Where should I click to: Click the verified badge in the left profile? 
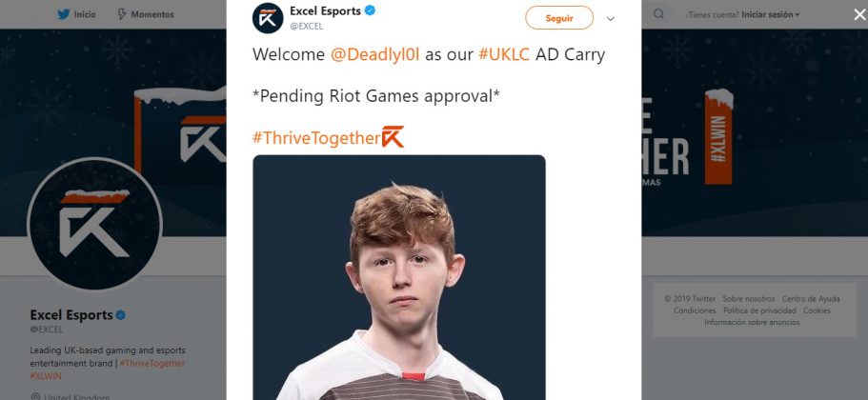(x=121, y=315)
